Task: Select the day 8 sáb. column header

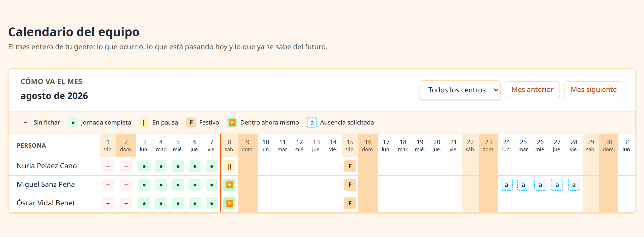Action: 229,145
